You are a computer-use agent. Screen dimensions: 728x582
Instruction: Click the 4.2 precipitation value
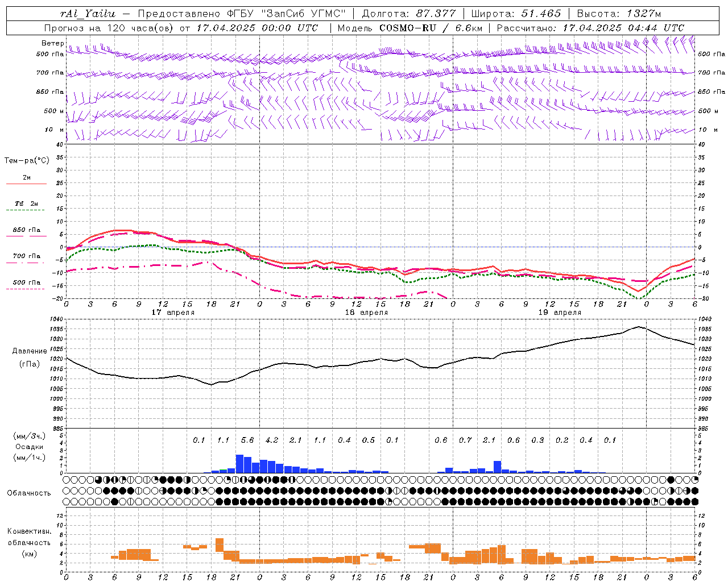(x=272, y=440)
